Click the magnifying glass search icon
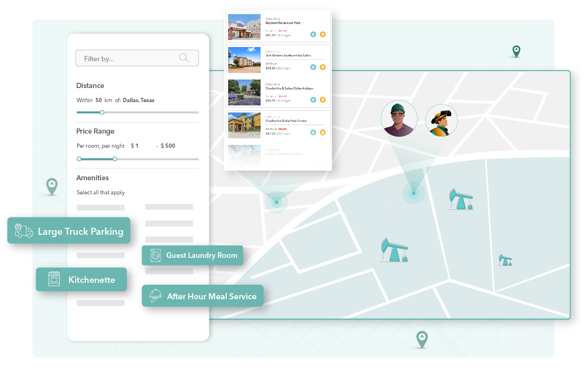Viewport: 588px width, 392px height. coord(184,57)
